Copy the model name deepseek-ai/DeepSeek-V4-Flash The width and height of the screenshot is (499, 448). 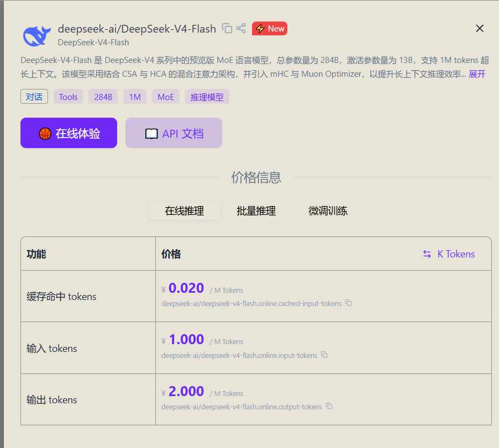coord(227,28)
